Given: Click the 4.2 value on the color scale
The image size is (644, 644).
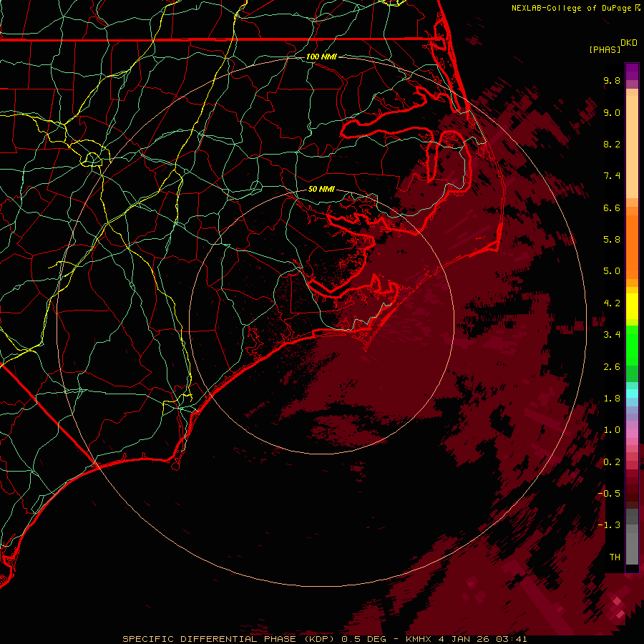Looking at the screenshot, I should pyautogui.click(x=612, y=303).
